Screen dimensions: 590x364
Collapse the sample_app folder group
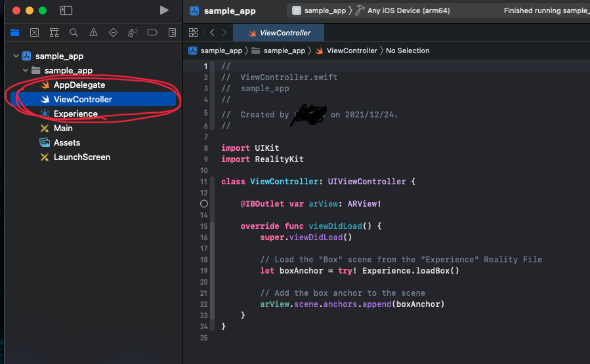point(25,70)
